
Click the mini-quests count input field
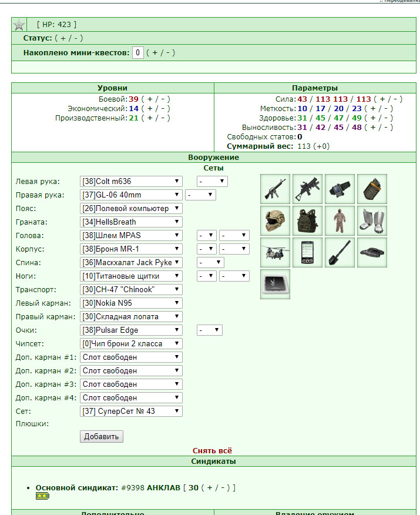[138, 52]
